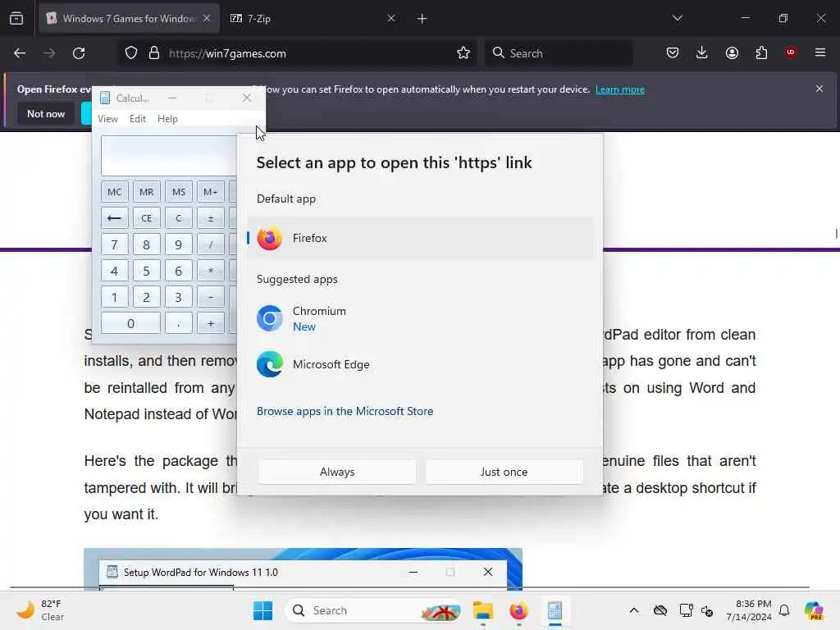
Task: Click Calculator digit 0
Action: pyautogui.click(x=130, y=323)
